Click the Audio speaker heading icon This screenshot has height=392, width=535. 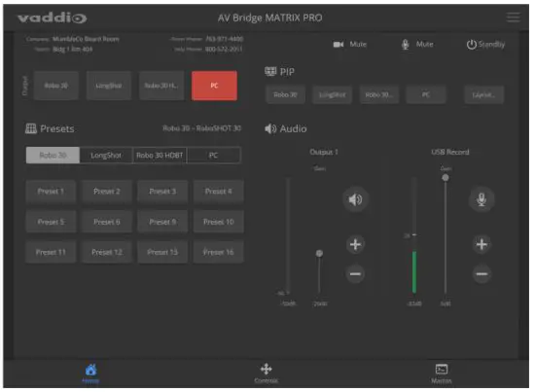coord(270,128)
